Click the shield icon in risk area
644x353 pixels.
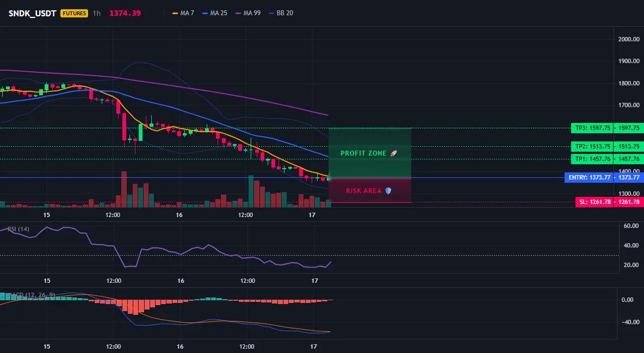(x=388, y=191)
